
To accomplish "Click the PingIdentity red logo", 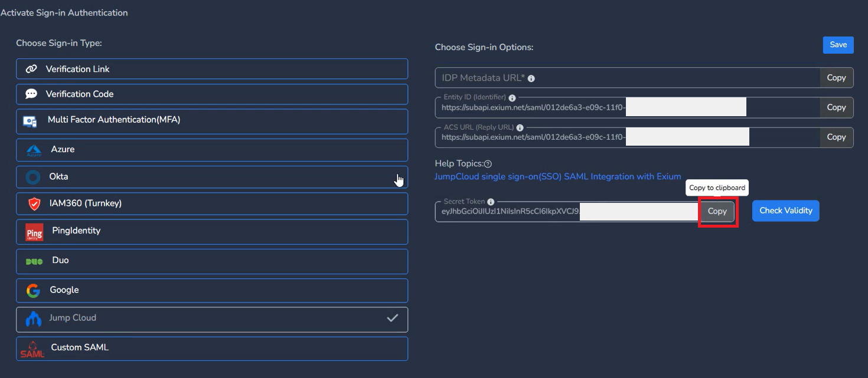I will click(34, 232).
